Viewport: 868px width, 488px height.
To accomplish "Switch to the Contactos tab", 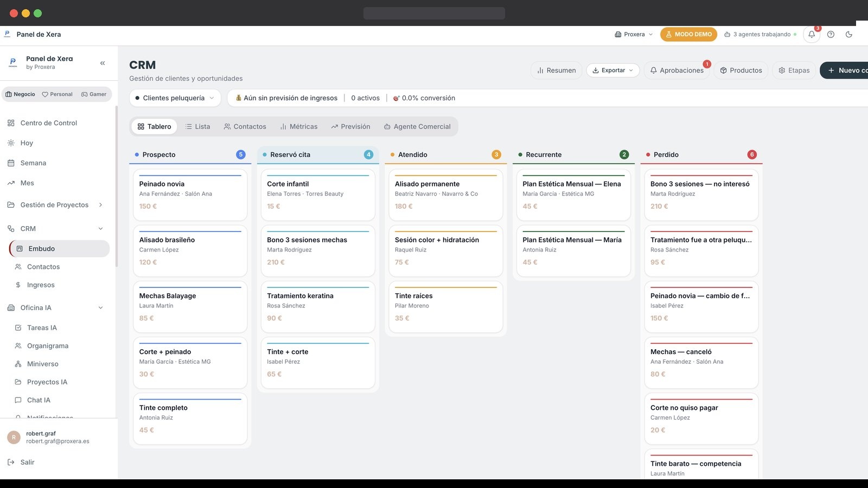I will tap(245, 127).
